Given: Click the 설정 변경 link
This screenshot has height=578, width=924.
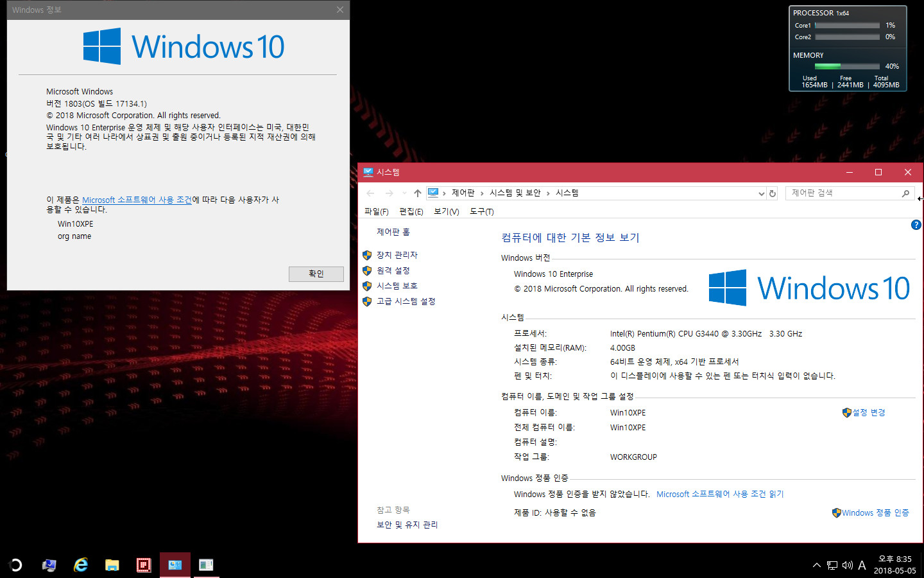Looking at the screenshot, I should tap(869, 412).
